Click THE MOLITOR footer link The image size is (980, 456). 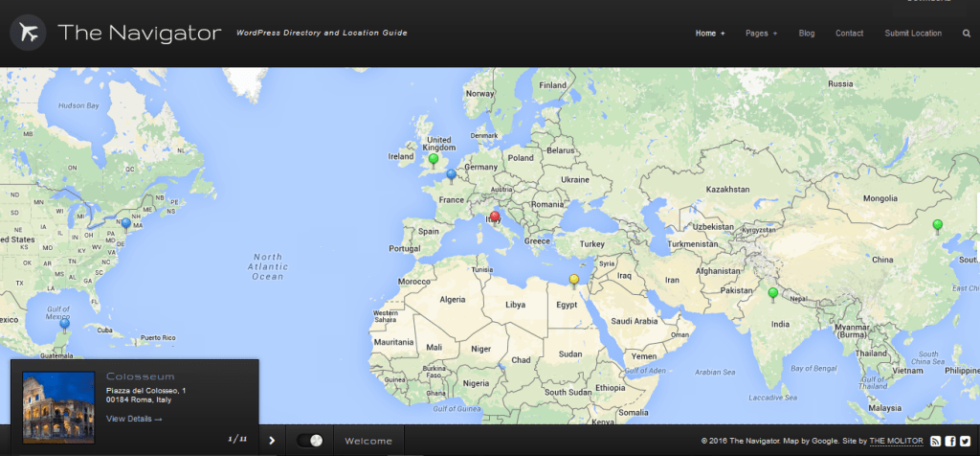[896, 441]
